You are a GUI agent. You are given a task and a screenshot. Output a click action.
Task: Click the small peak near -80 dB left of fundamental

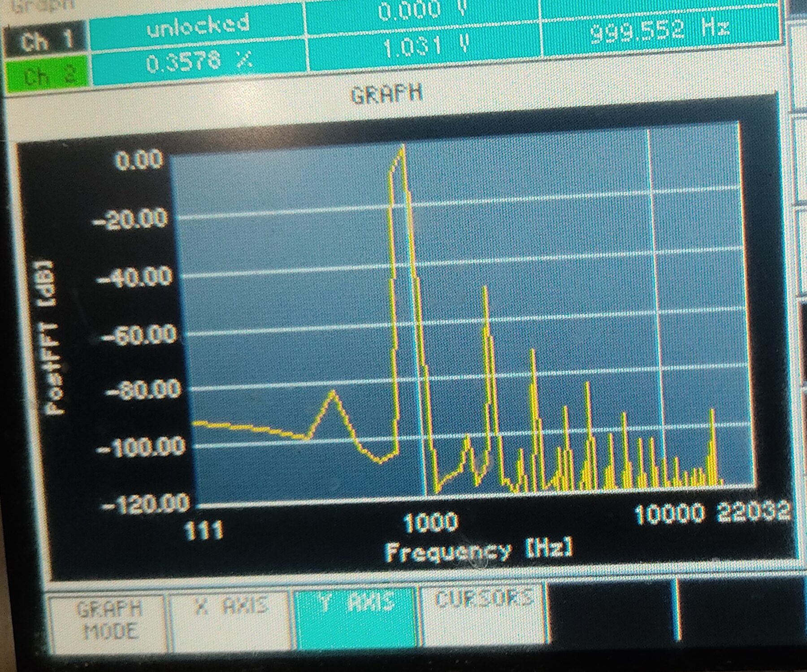(333, 393)
